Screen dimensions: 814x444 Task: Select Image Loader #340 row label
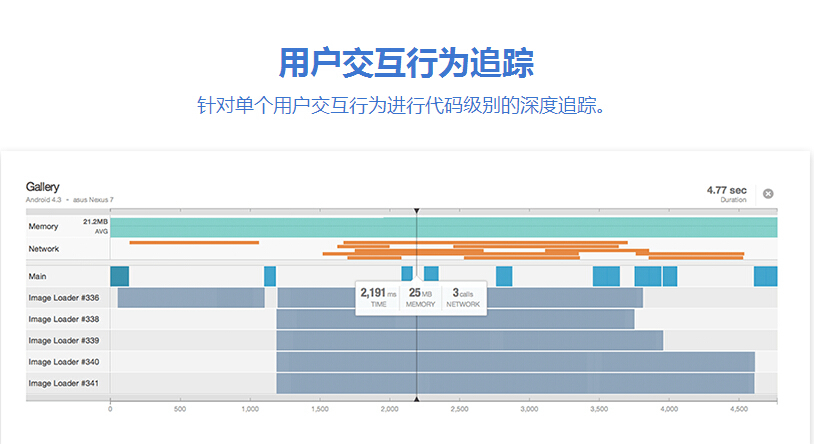click(x=64, y=361)
